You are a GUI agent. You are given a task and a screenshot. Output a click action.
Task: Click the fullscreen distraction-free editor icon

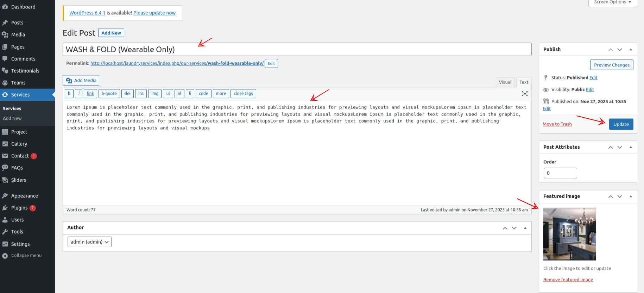pyautogui.click(x=524, y=93)
